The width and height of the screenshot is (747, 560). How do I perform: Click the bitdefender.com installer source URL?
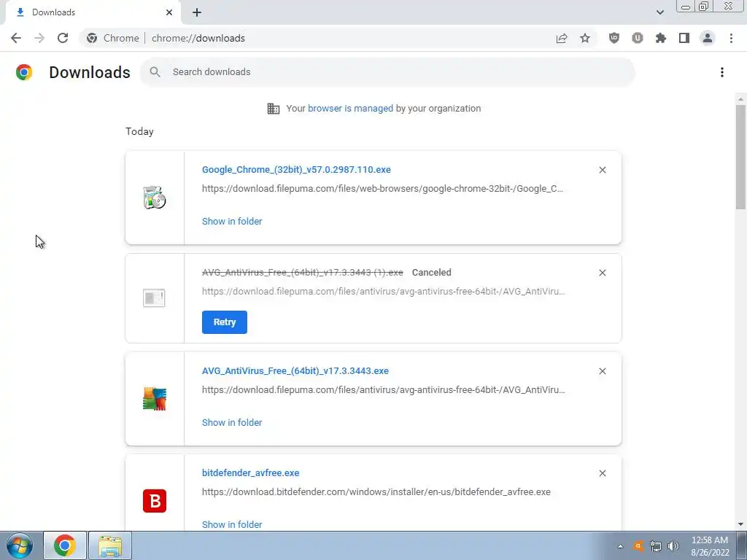pos(376,492)
